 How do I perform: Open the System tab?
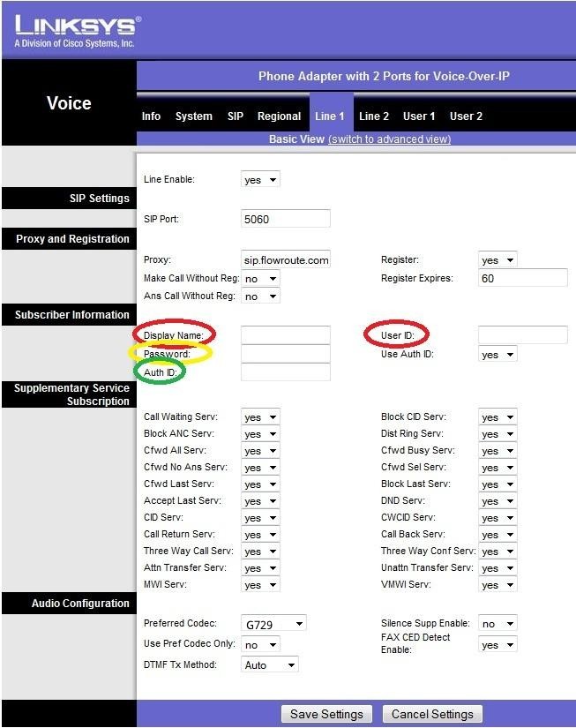coord(193,116)
